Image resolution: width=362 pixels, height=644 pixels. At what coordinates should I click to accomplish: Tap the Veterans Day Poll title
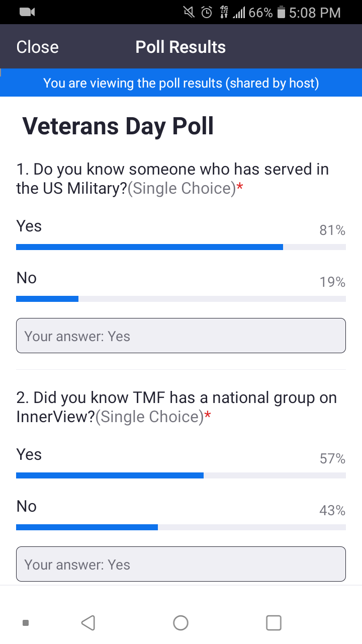tap(118, 126)
